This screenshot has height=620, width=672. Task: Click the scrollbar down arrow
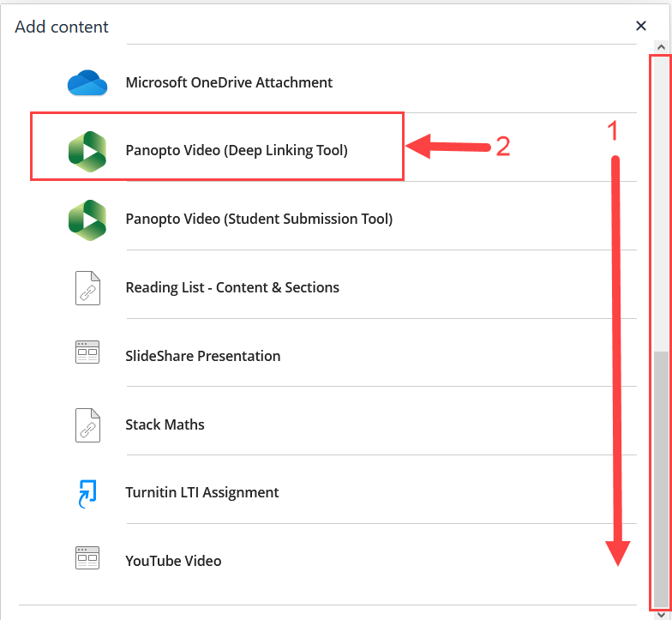661,614
